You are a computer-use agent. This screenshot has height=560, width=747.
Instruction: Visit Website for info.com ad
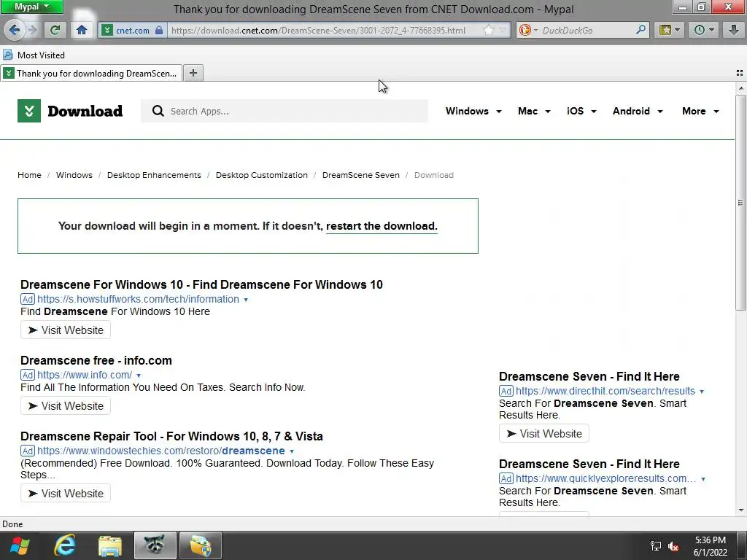click(x=65, y=405)
